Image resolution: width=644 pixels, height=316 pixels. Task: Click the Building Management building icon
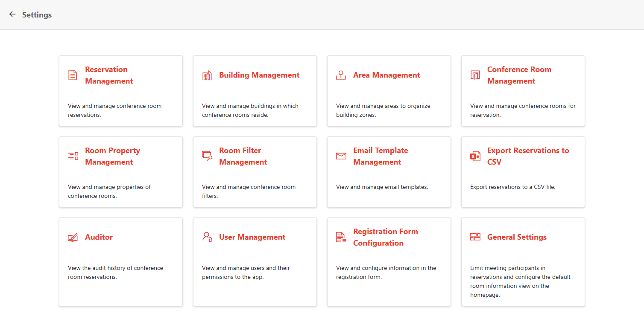coord(207,75)
